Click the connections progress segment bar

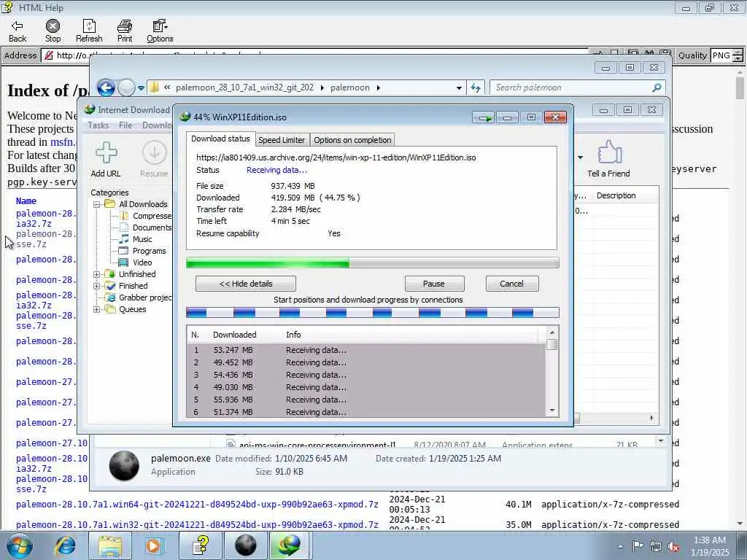(x=373, y=313)
